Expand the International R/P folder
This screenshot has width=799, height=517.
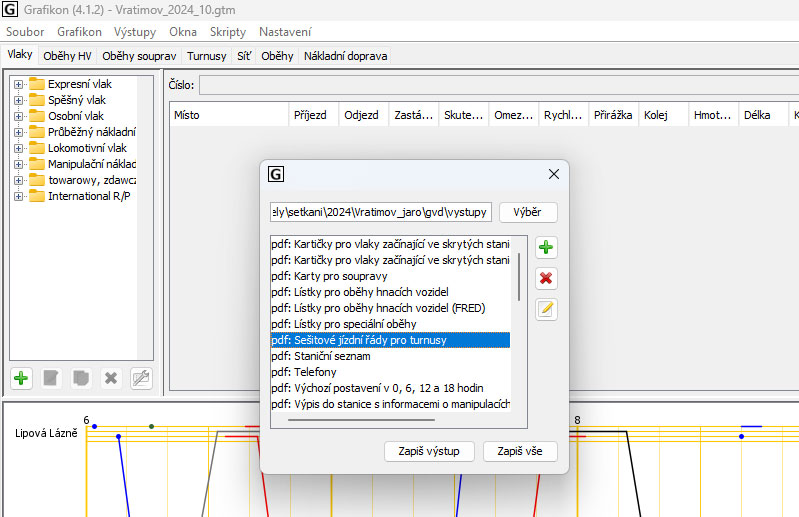point(19,196)
